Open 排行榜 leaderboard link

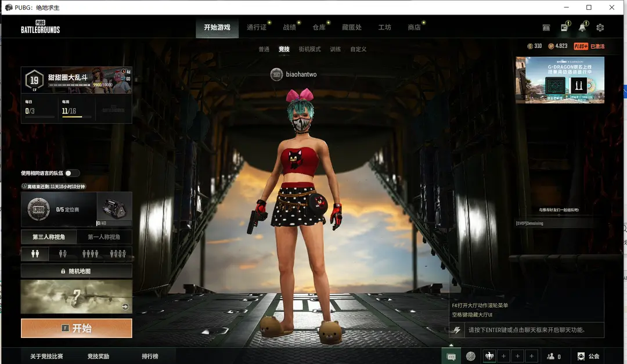150,356
